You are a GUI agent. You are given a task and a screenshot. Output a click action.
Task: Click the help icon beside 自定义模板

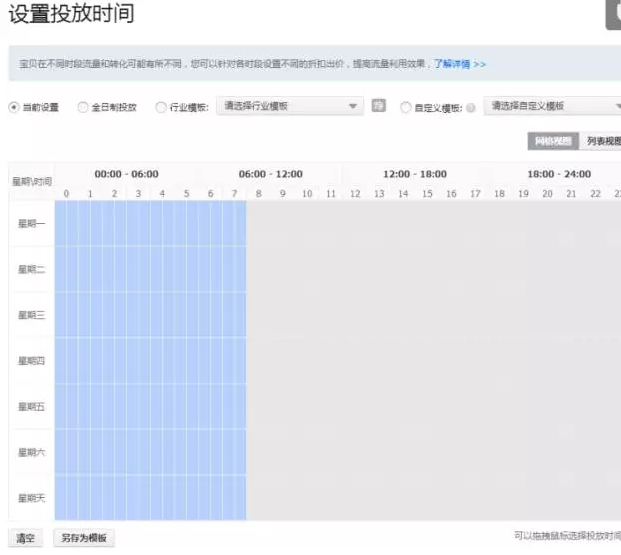[x=471, y=107]
